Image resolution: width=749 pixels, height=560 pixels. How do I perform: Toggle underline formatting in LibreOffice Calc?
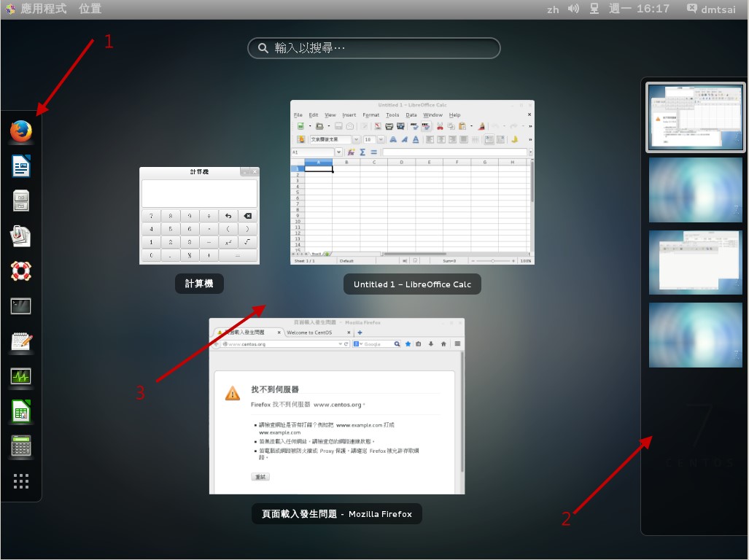coord(414,139)
